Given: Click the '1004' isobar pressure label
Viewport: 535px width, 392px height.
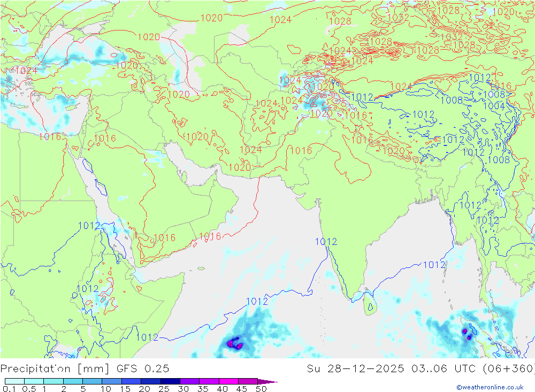Looking at the screenshot, I should (494, 106).
